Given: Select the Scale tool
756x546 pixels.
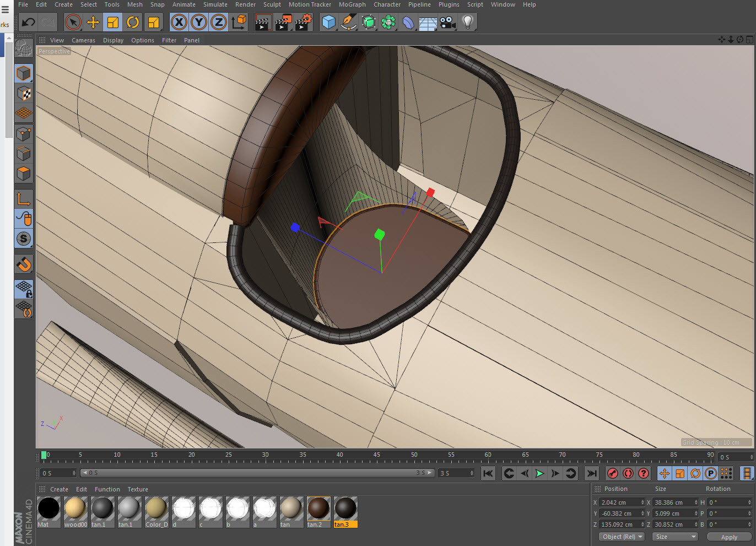Looking at the screenshot, I should 112,22.
